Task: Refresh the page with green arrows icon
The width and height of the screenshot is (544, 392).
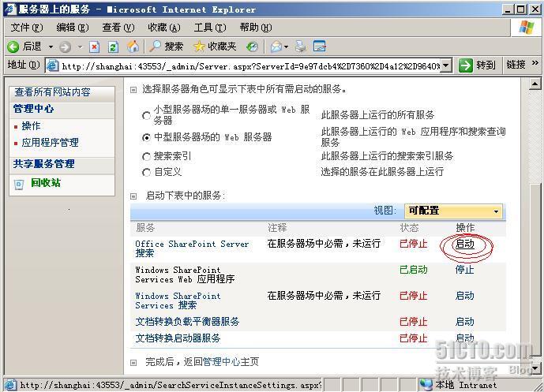Action: coord(113,47)
